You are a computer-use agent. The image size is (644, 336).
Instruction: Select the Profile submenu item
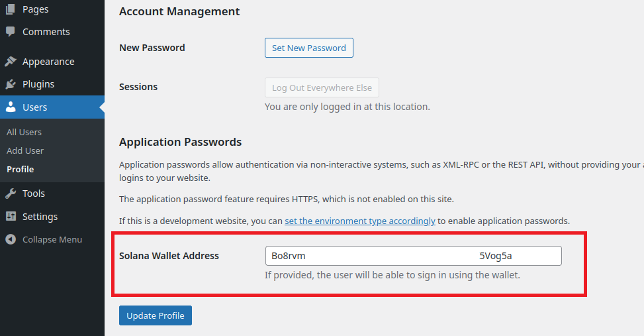pos(20,169)
